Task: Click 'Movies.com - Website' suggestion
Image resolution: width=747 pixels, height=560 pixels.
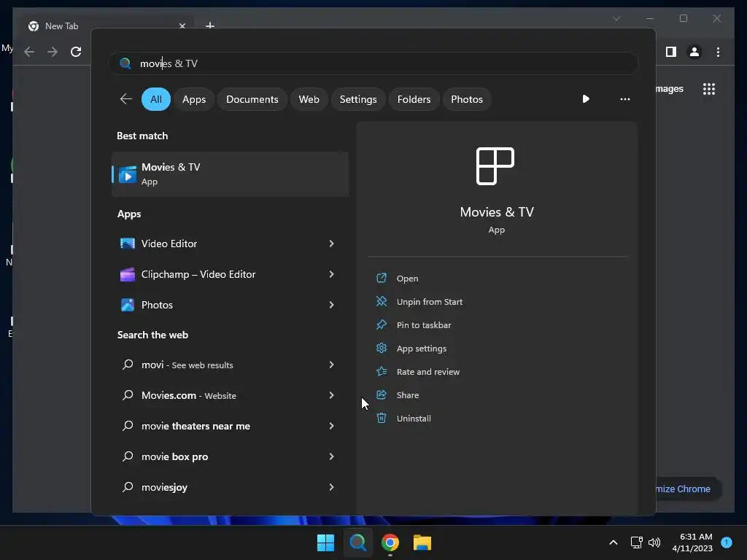Action: click(x=230, y=395)
